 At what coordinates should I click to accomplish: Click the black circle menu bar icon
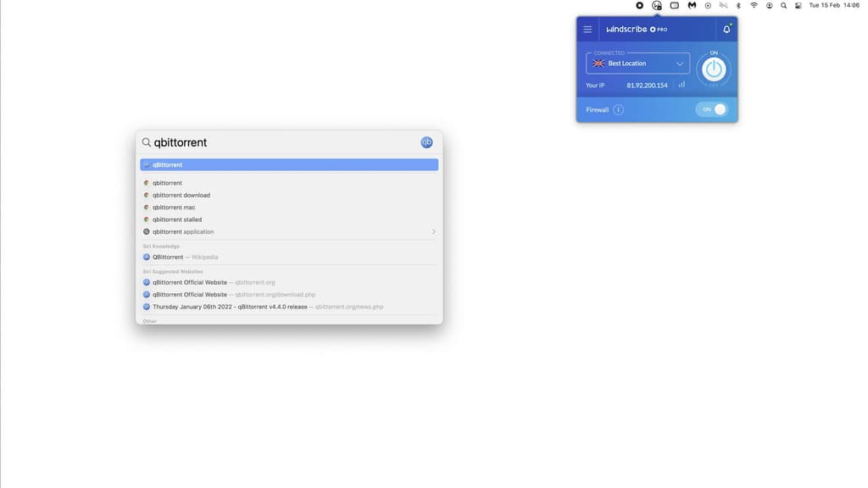point(639,6)
